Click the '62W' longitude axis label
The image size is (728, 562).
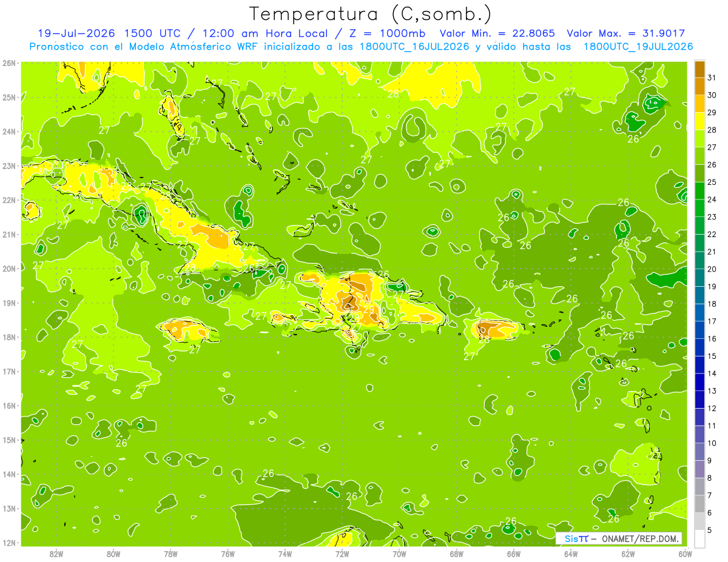click(x=628, y=553)
